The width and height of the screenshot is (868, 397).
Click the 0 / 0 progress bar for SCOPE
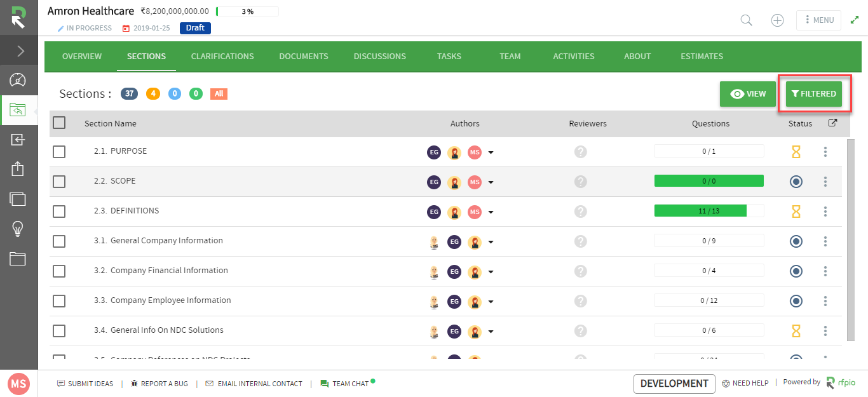point(709,181)
